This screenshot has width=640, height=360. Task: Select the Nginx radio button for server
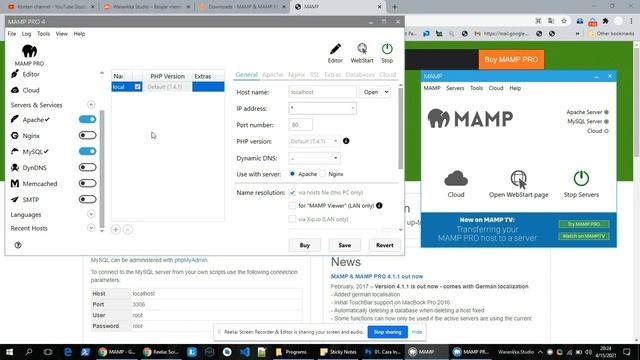tap(323, 174)
